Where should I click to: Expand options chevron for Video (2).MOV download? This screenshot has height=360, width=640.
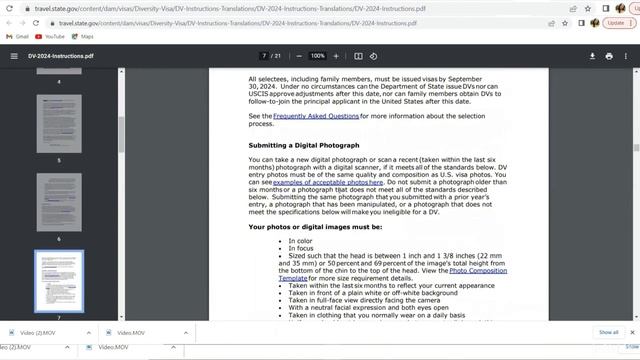89,333
